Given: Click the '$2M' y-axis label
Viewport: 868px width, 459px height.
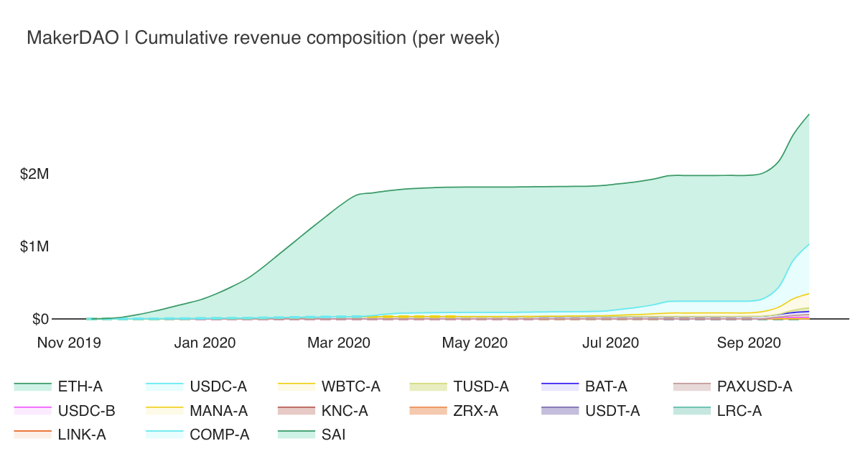Looking at the screenshot, I should pyautogui.click(x=34, y=174).
